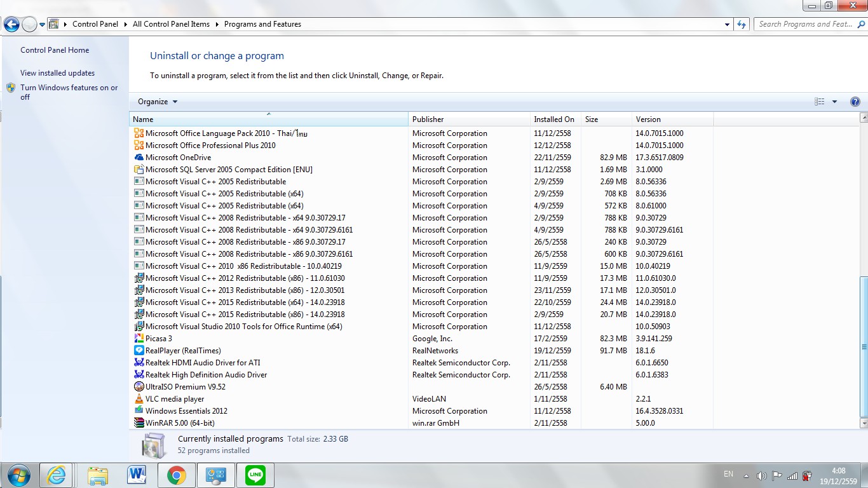Sort programs by Installed On column
Screen dimensions: 868x488
tap(553, 119)
